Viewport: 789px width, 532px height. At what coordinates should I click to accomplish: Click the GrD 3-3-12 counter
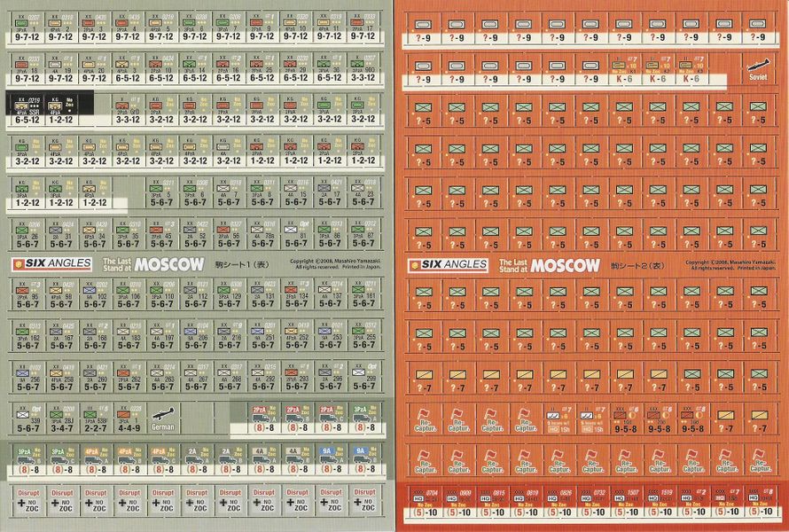(x=127, y=110)
